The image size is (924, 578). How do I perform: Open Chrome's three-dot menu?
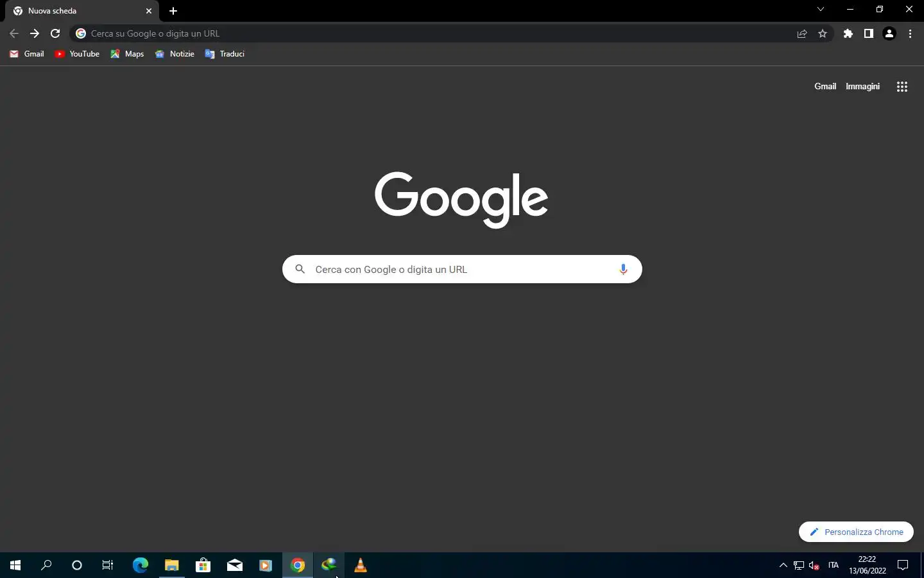tap(910, 34)
